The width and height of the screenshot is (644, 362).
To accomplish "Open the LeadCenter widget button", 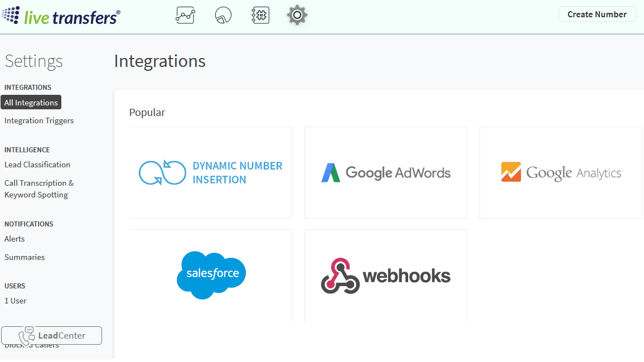I will pos(51,336).
